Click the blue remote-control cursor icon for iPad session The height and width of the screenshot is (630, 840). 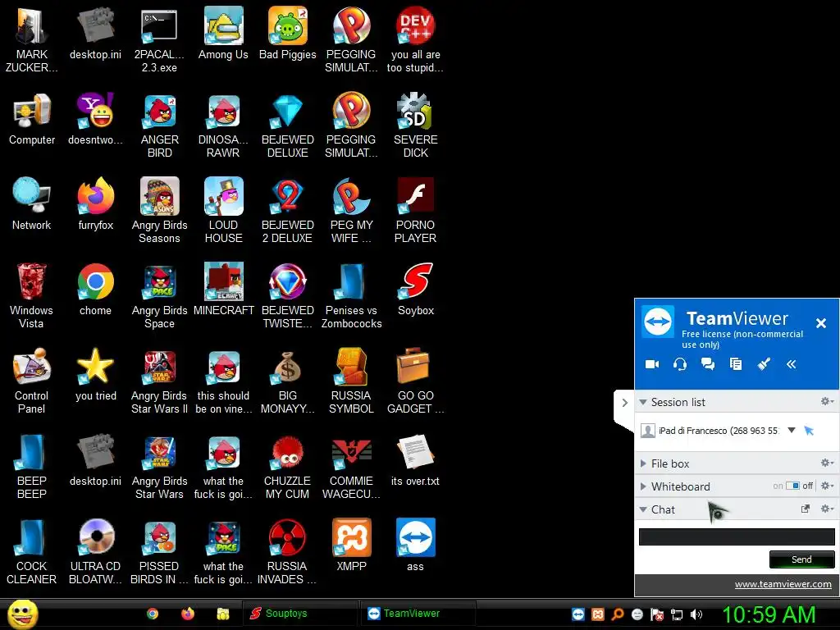[809, 430]
